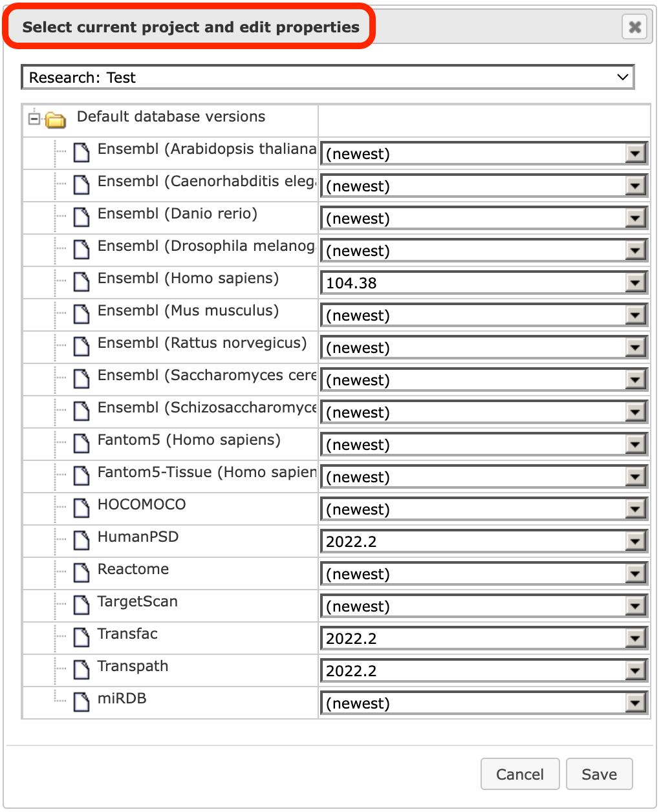Open version dropdown for Ensembl (Homo sapiens)
661x812 pixels.
pos(484,283)
